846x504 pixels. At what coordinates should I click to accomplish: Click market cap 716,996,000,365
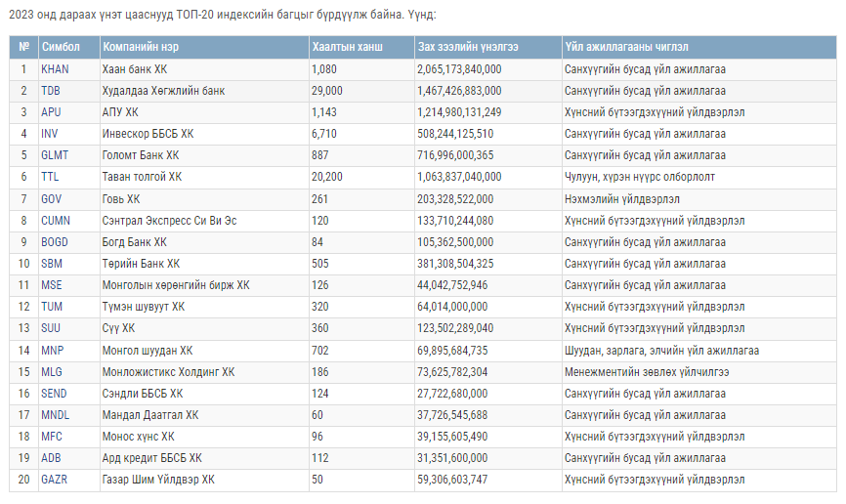tap(455, 155)
